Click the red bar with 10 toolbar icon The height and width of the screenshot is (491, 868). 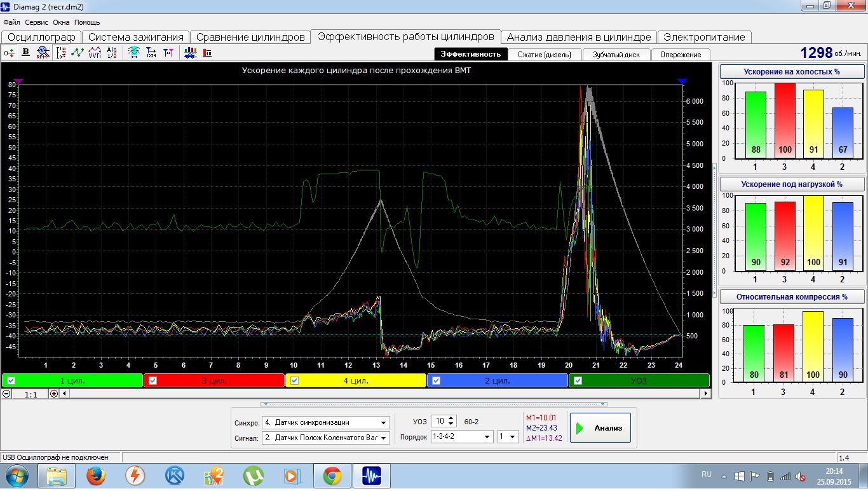(x=207, y=53)
